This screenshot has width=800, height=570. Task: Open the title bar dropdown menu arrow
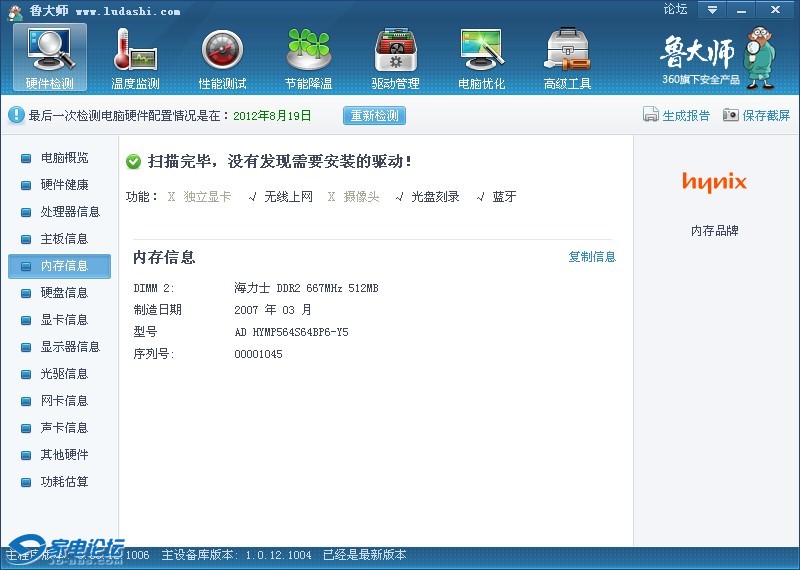(712, 10)
